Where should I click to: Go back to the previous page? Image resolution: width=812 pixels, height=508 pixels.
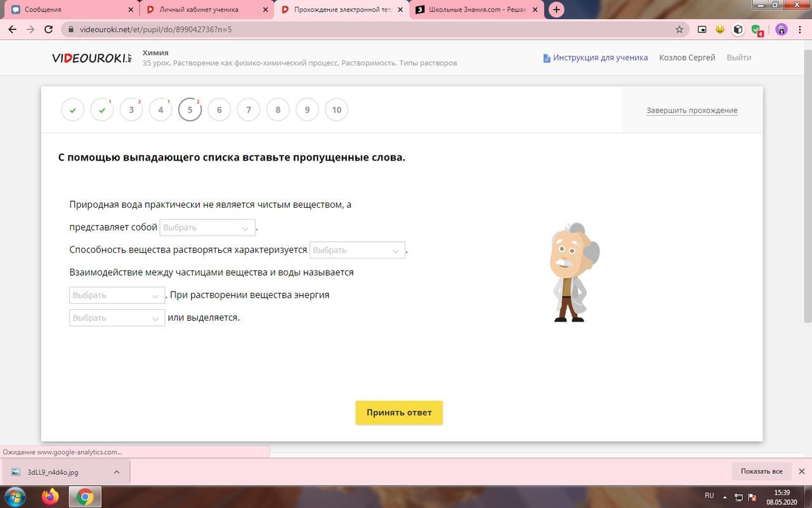coord(12,29)
